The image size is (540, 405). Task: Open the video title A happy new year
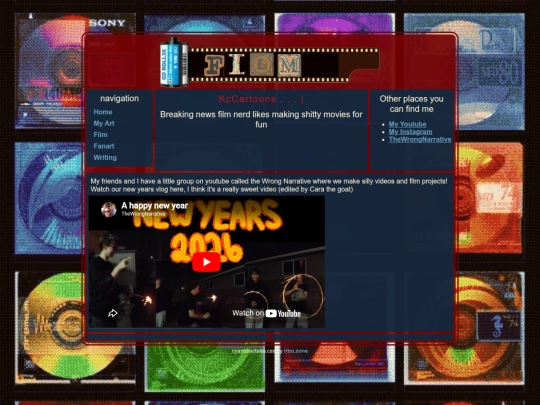[154, 206]
